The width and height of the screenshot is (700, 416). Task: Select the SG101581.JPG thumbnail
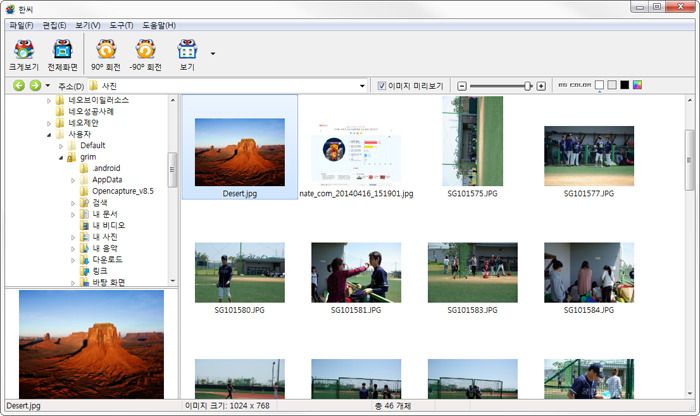(x=356, y=272)
